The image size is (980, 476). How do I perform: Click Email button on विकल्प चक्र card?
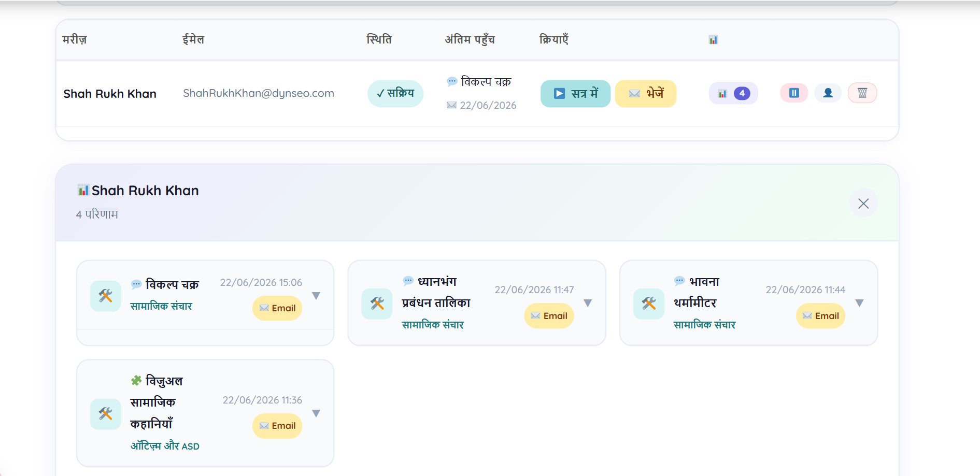click(x=277, y=308)
